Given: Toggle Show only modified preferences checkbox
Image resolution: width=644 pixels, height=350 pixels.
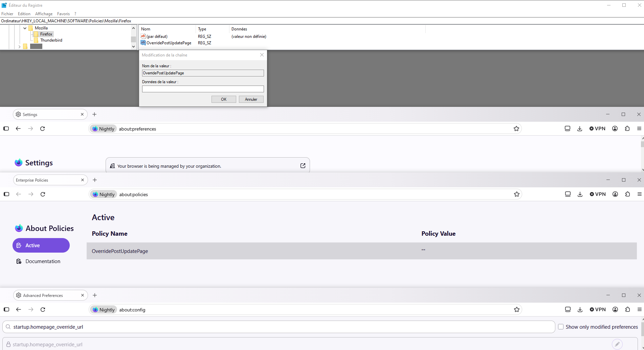Looking at the screenshot, I should click(x=561, y=327).
